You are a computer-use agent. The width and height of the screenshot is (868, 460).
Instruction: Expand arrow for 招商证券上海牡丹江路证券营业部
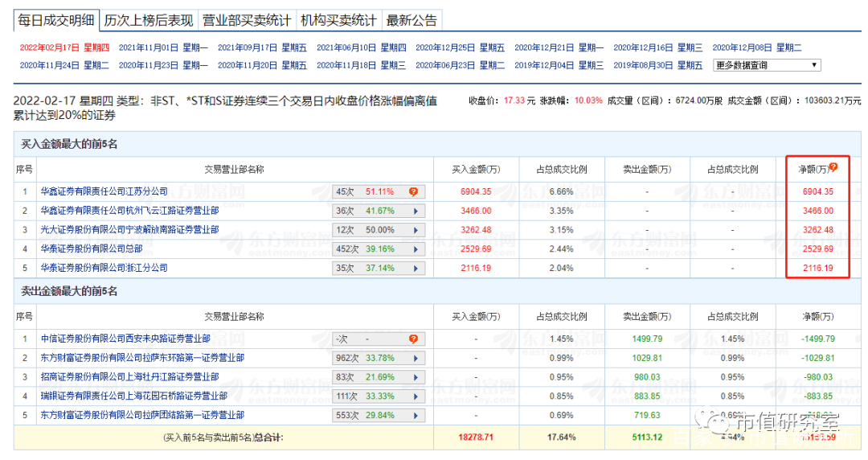416,377
